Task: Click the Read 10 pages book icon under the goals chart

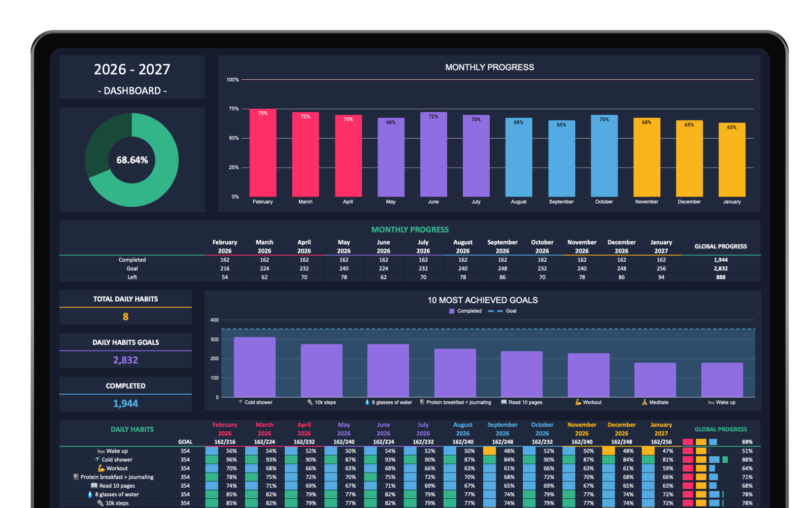Action: point(504,402)
